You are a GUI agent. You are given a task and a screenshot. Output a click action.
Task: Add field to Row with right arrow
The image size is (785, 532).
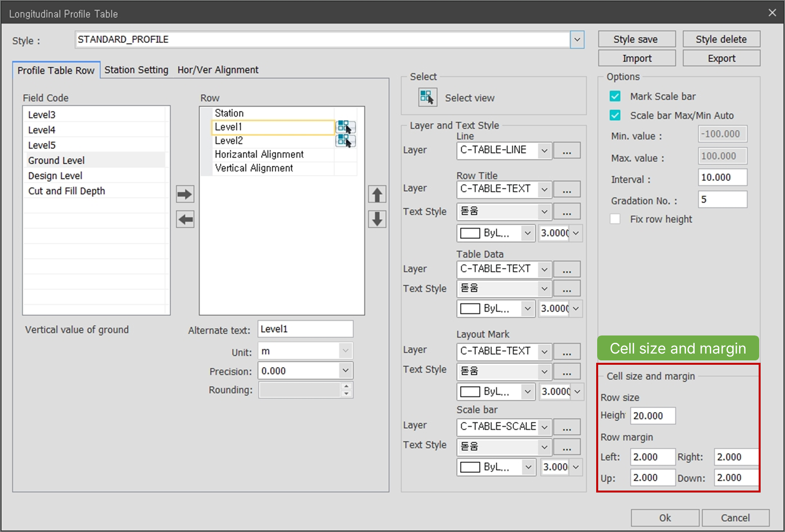[185, 194]
